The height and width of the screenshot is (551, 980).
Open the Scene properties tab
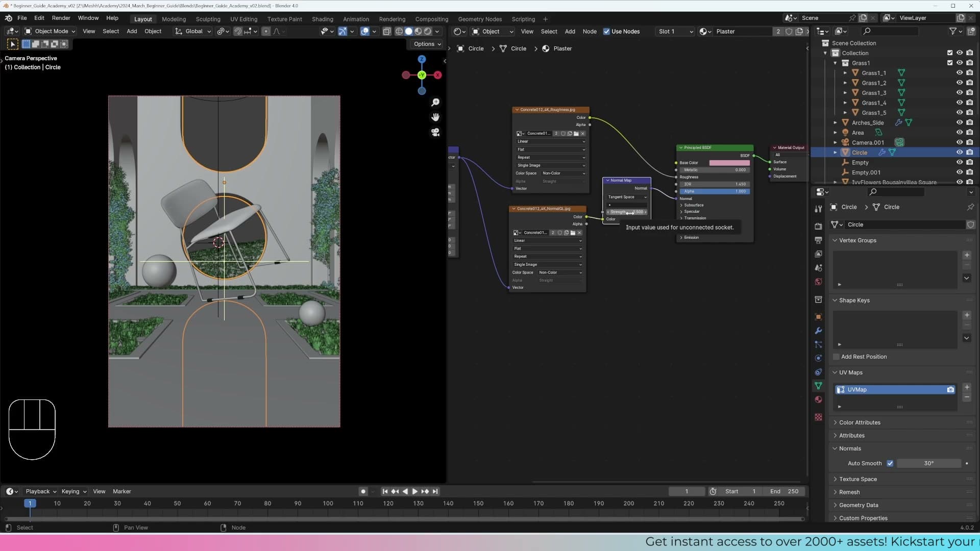[x=818, y=267]
